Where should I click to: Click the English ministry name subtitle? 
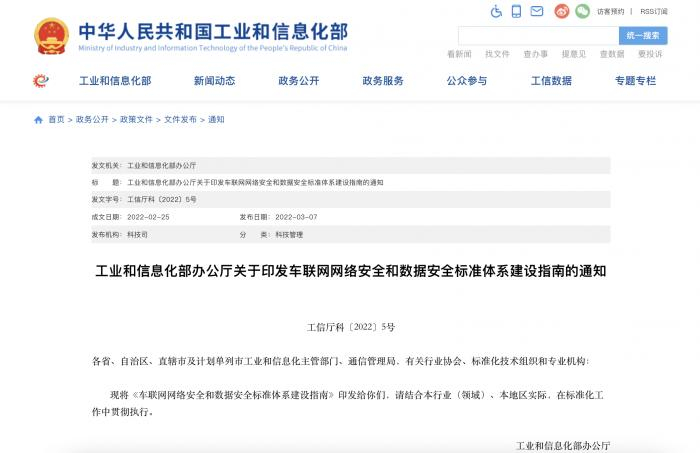212,48
